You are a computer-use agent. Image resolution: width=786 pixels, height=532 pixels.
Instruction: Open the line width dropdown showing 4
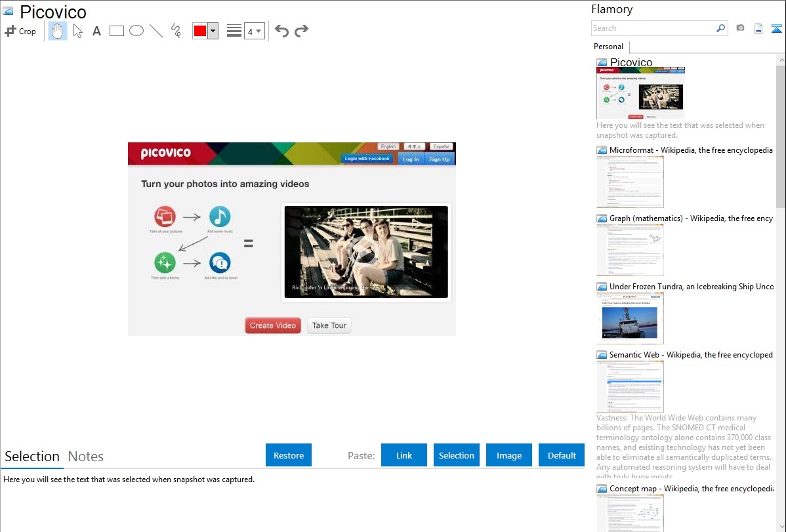tap(254, 31)
